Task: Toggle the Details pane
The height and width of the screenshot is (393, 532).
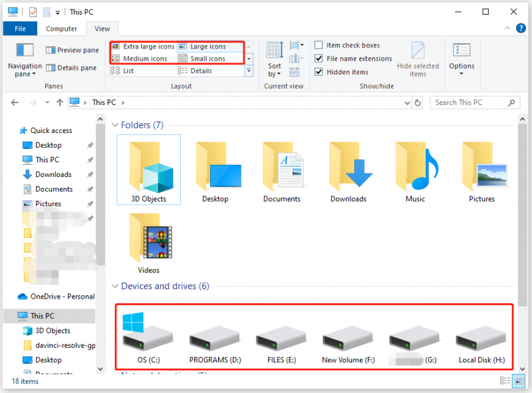Action: 71,68
